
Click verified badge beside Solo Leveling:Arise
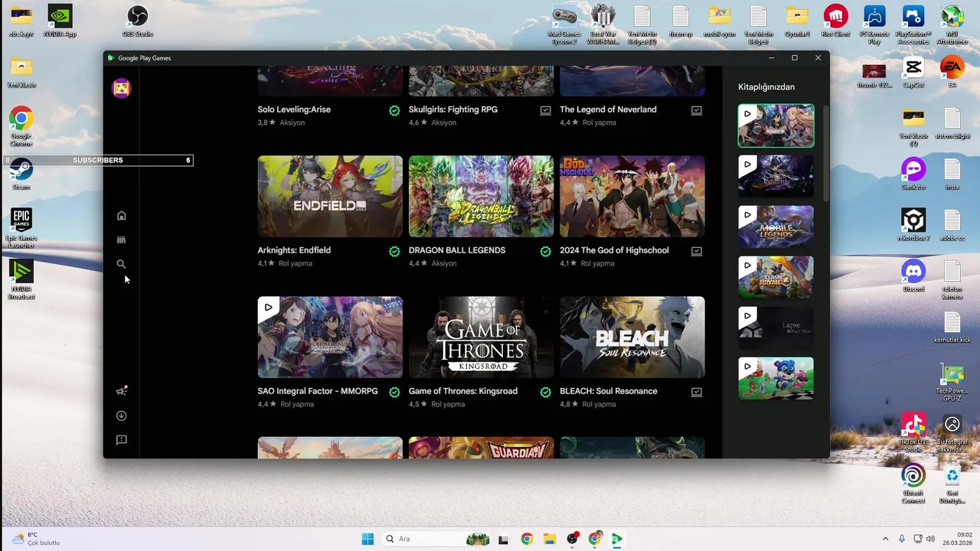[x=394, y=110]
